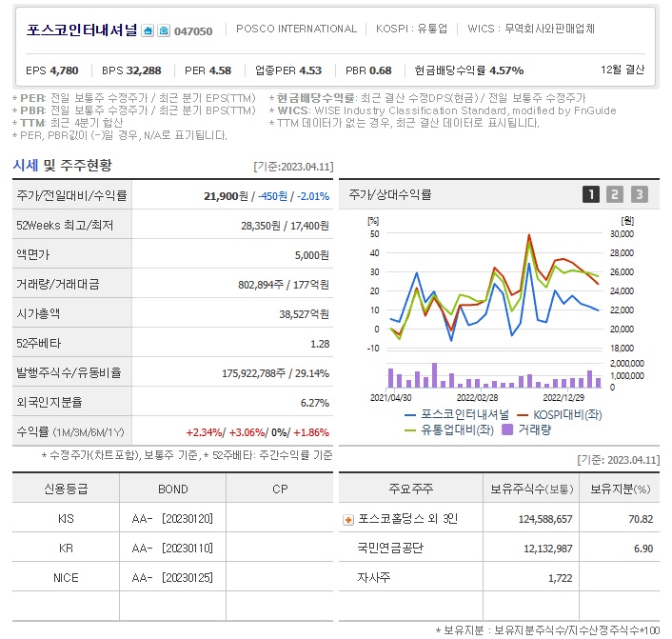672x639 pixels.
Task: Click 보유주식수(보통) column header
Action: (x=531, y=489)
